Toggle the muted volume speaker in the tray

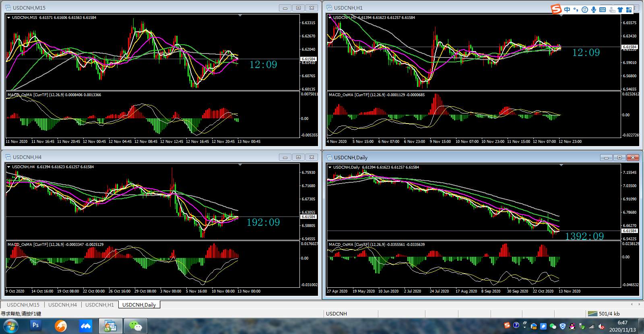(x=601, y=326)
